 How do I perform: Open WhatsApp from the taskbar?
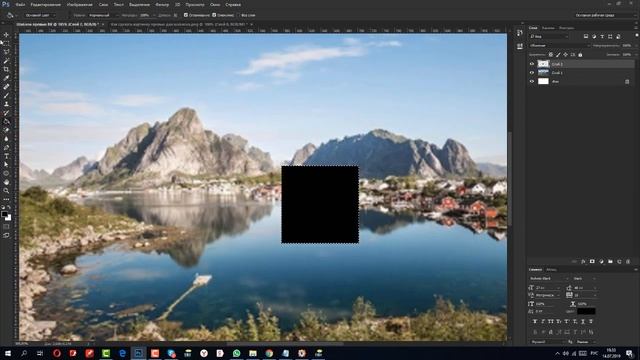tap(237, 353)
